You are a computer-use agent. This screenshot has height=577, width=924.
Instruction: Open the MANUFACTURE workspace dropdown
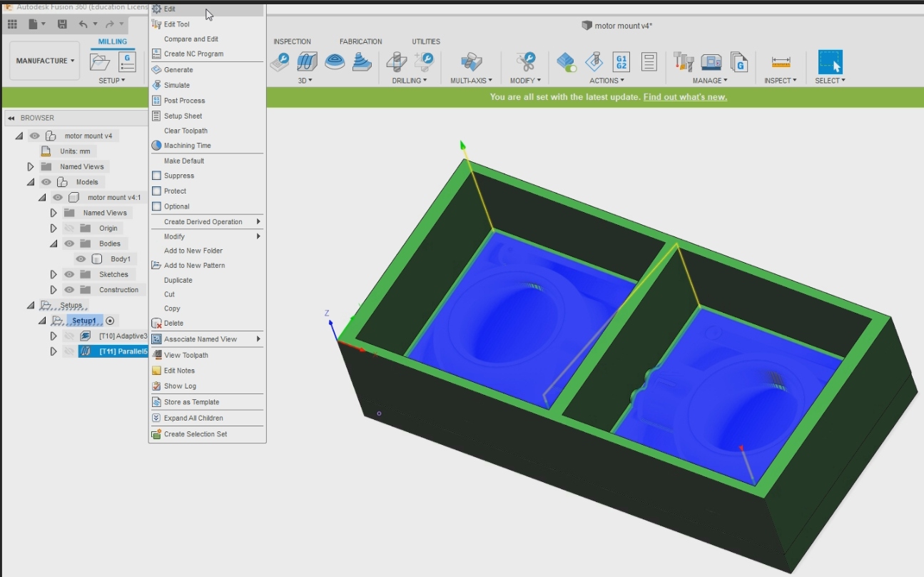pyautogui.click(x=46, y=61)
